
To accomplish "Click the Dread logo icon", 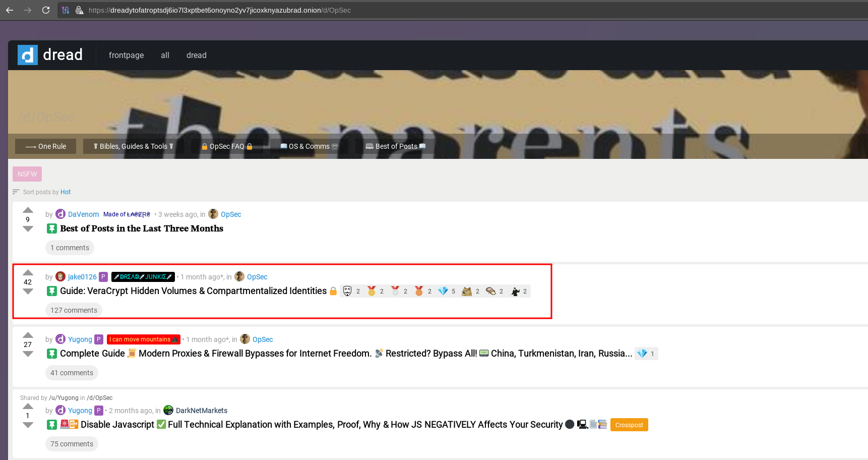I will (28, 55).
